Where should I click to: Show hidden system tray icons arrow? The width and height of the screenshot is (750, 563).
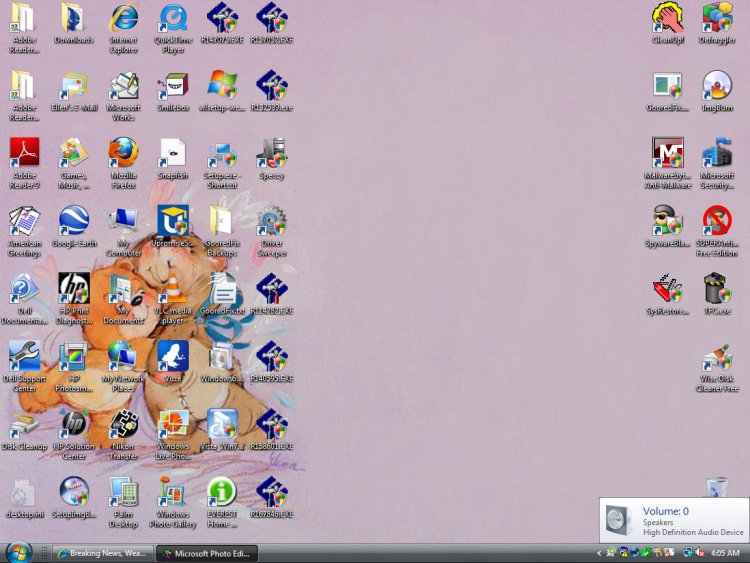pyautogui.click(x=599, y=553)
